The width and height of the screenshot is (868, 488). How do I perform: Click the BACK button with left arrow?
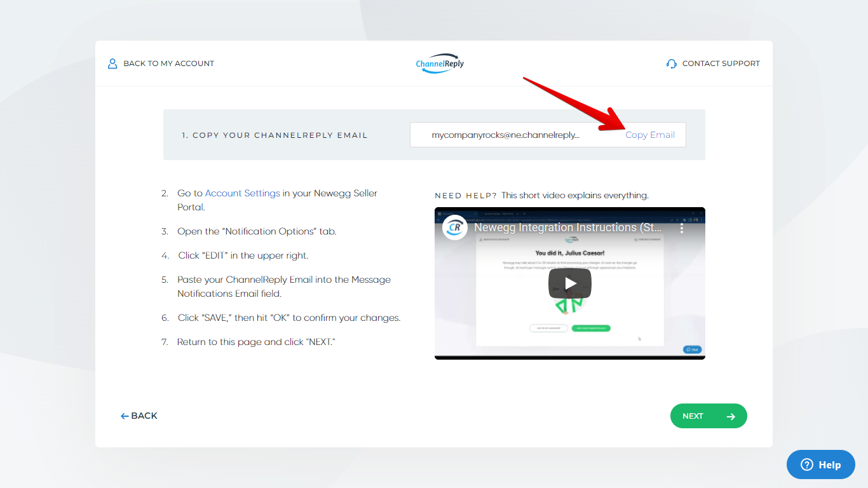139,416
